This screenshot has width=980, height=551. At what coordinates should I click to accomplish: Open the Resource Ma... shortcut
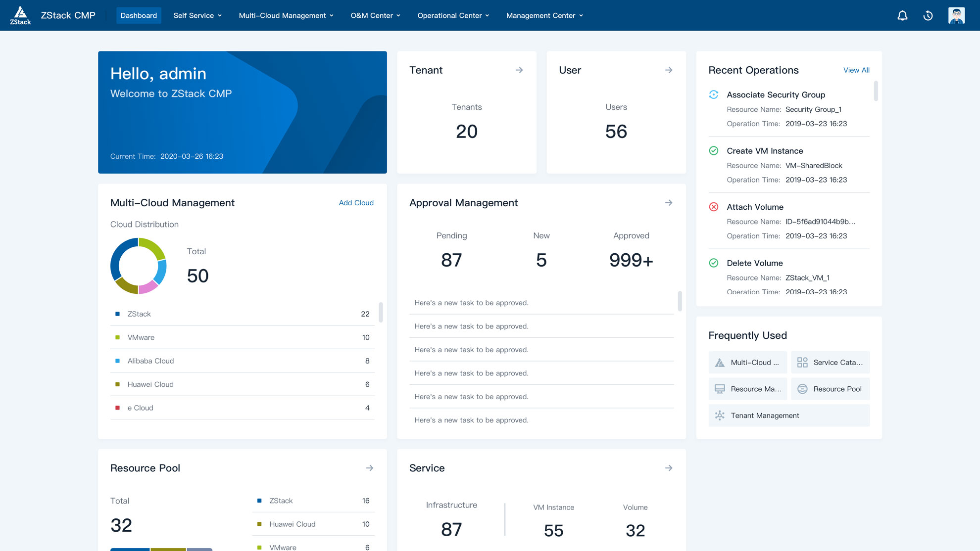coord(747,389)
